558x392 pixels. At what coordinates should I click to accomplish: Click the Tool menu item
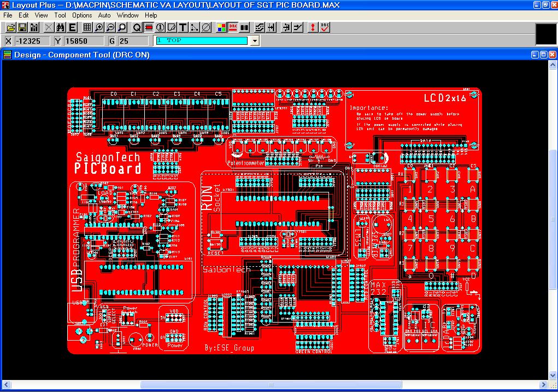pyautogui.click(x=60, y=15)
